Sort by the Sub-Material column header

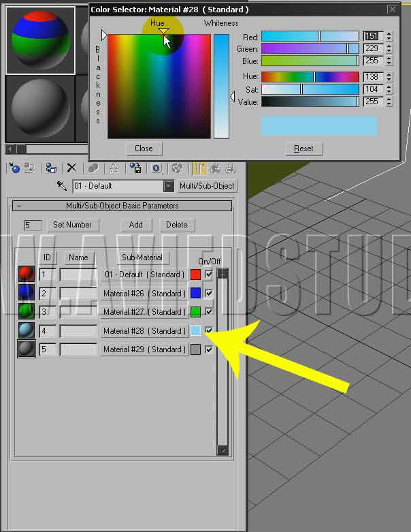[142, 257]
